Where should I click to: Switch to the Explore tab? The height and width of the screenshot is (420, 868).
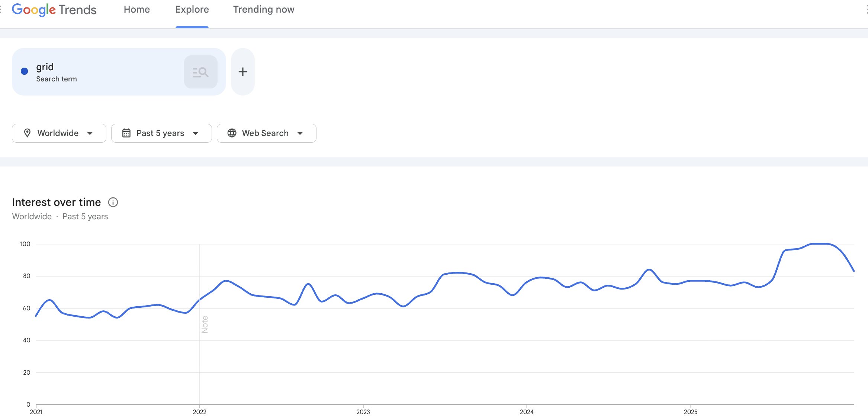pos(192,10)
